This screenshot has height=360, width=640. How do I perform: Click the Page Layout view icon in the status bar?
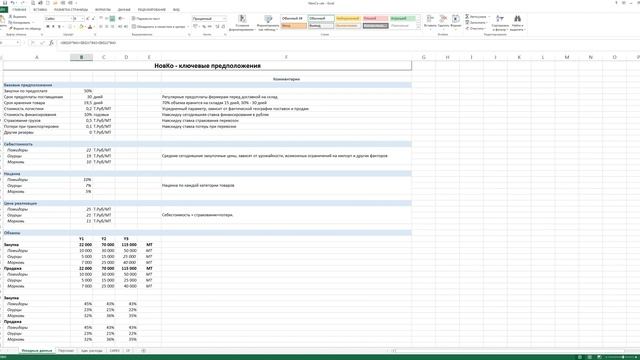click(589, 357)
